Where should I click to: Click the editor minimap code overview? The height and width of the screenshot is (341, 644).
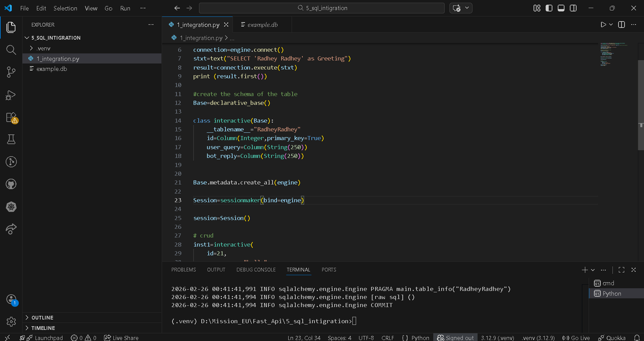[614, 54]
